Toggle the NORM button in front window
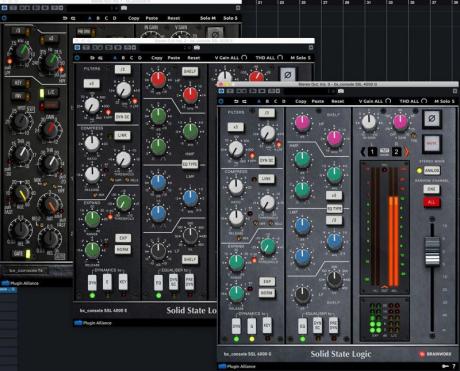 point(267,293)
